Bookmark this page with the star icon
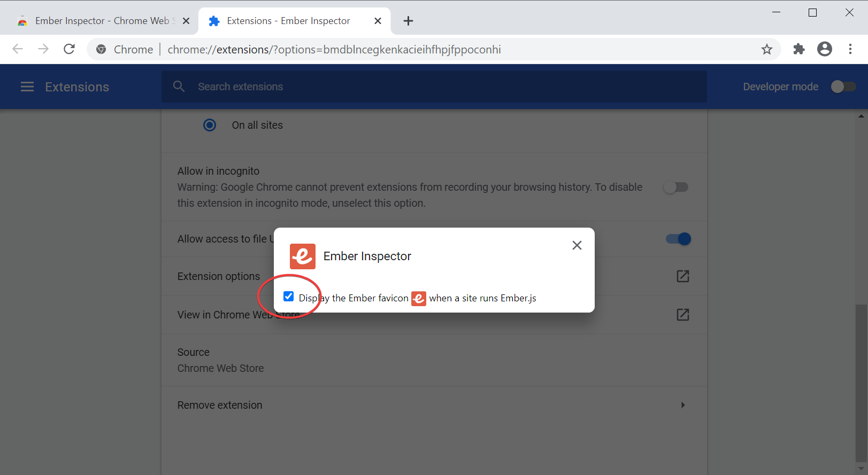Viewport: 868px width, 475px height. [766, 49]
